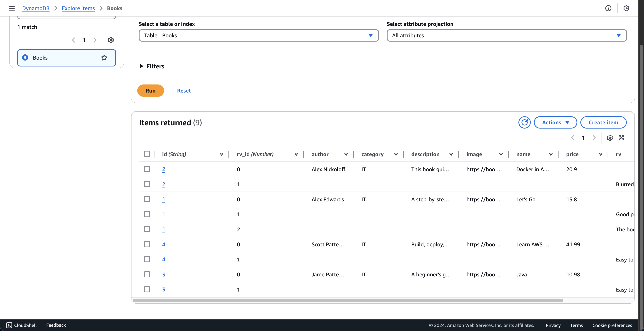This screenshot has height=331, width=644.
Task: Click the Alex Edwards author cell
Action: click(328, 199)
